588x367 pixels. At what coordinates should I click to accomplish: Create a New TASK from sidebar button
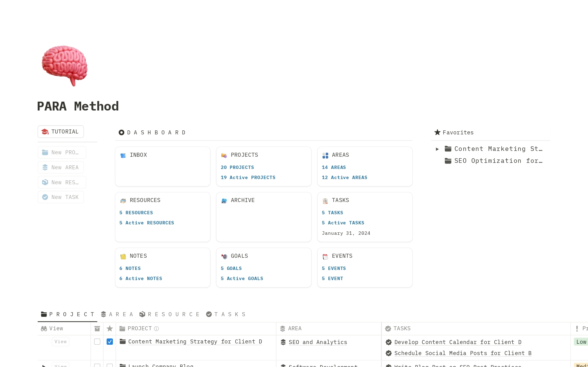tap(61, 197)
